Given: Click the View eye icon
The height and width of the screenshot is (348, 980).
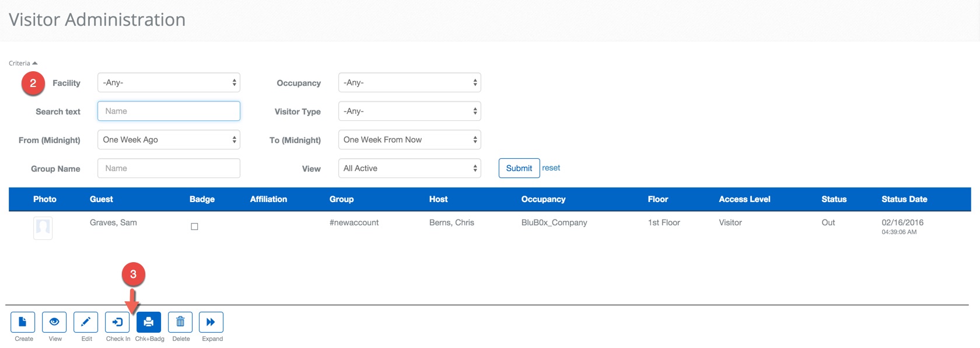Looking at the screenshot, I should click(54, 322).
